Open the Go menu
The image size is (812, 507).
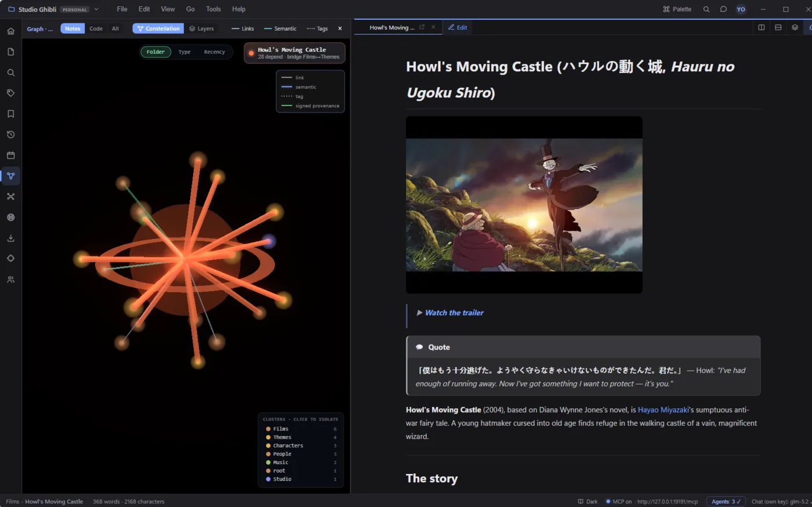[x=190, y=9]
